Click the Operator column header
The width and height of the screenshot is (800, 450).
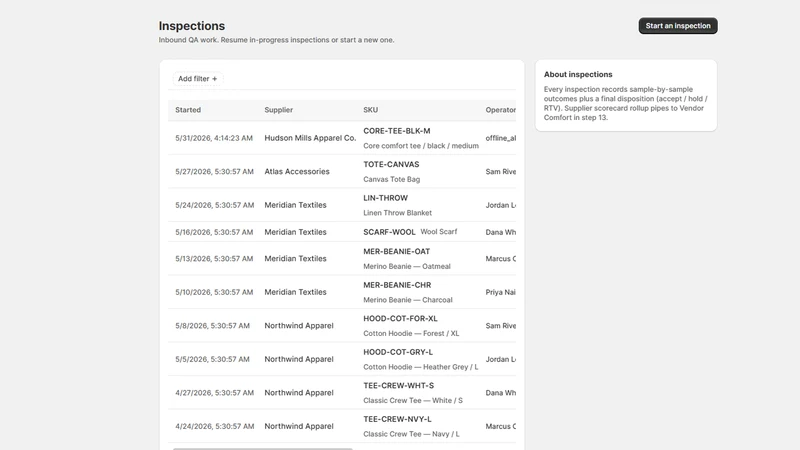click(501, 110)
